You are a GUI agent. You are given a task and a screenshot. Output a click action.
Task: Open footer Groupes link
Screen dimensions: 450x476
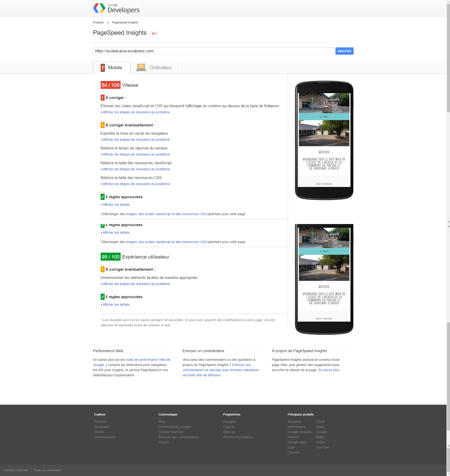pyautogui.click(x=229, y=422)
